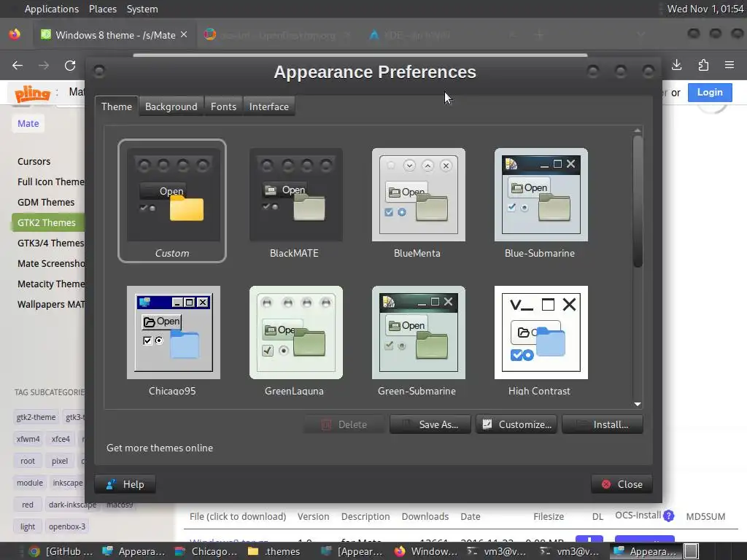Select the Green-Submarine theme
The image size is (747, 560).
(418, 341)
